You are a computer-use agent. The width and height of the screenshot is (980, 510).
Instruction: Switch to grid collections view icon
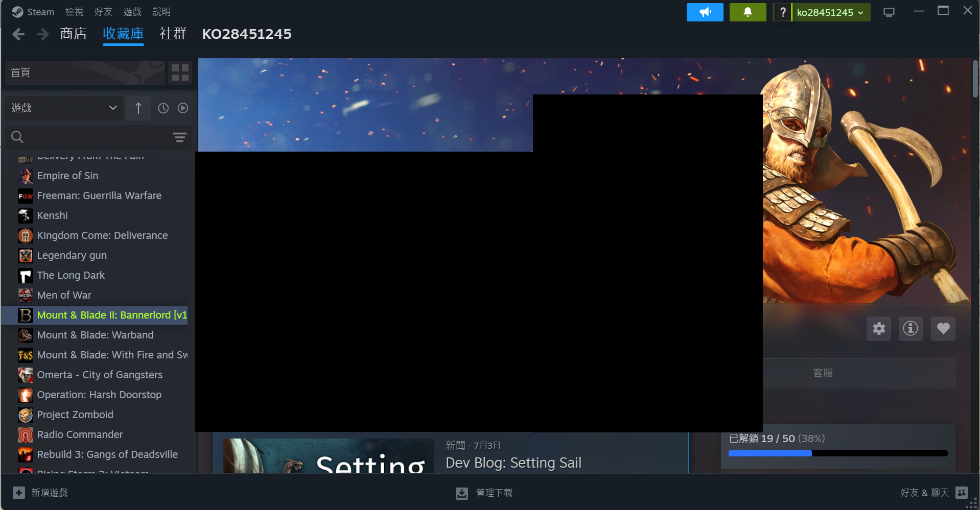(x=180, y=72)
